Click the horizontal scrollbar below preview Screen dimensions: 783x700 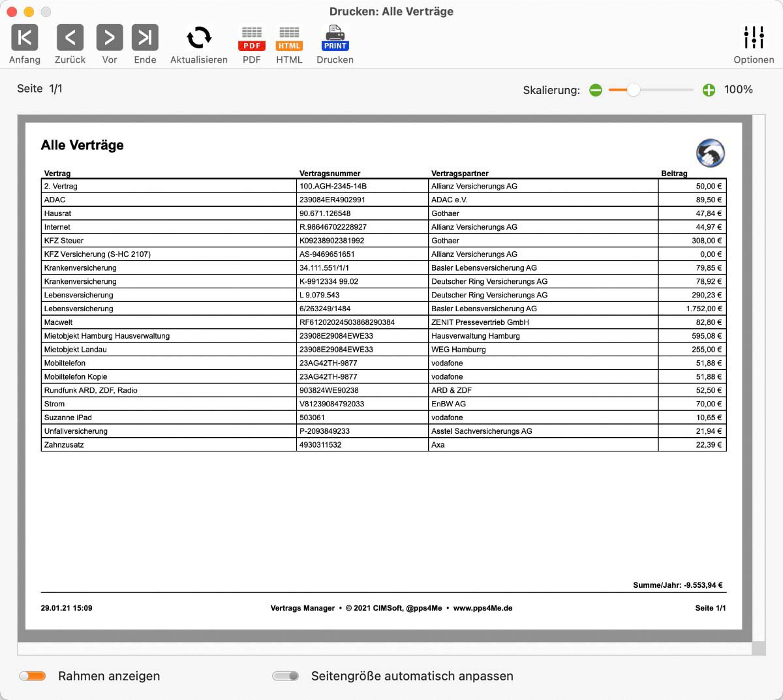click(x=384, y=648)
